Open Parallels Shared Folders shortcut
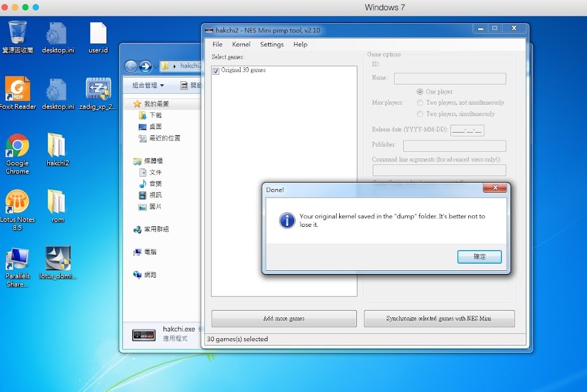The image size is (587, 392). click(17, 267)
